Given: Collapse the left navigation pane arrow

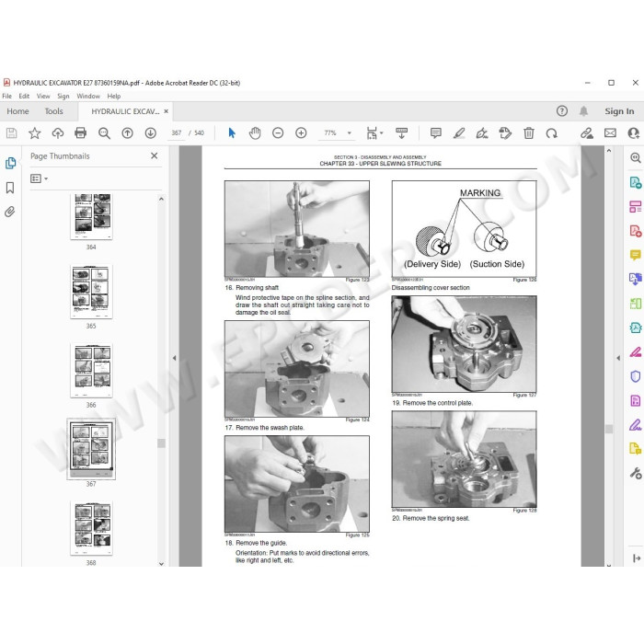Looking at the screenshot, I should point(174,358).
